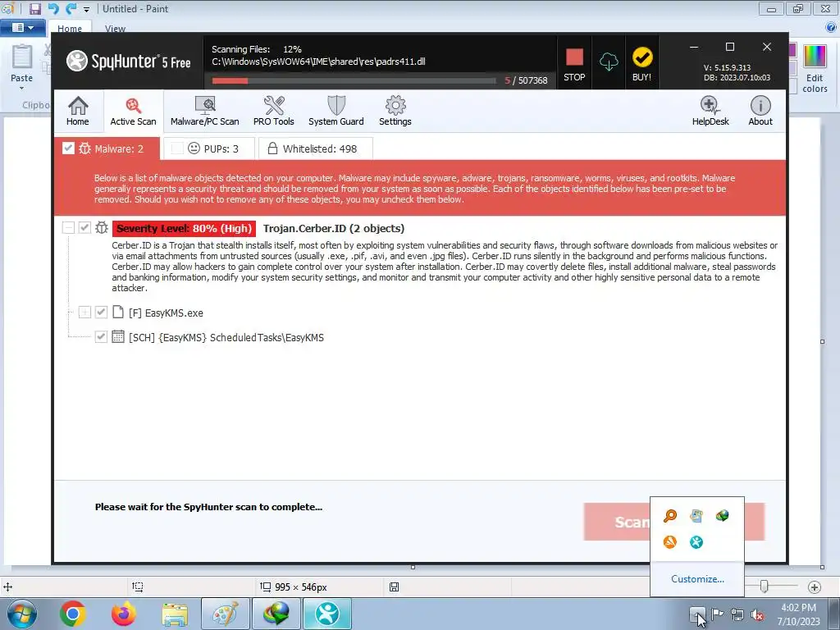The image size is (840, 630).
Task: Select the [F] EasyKMS.exe row
Action: (166, 313)
